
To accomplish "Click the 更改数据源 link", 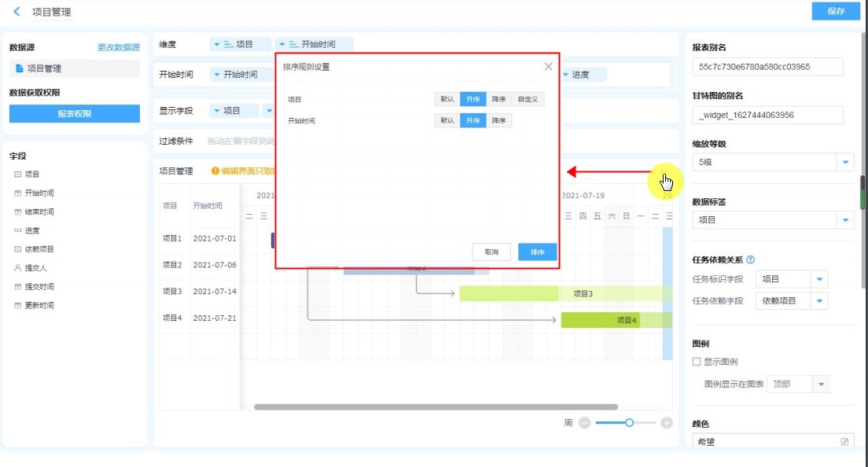I will [x=118, y=47].
